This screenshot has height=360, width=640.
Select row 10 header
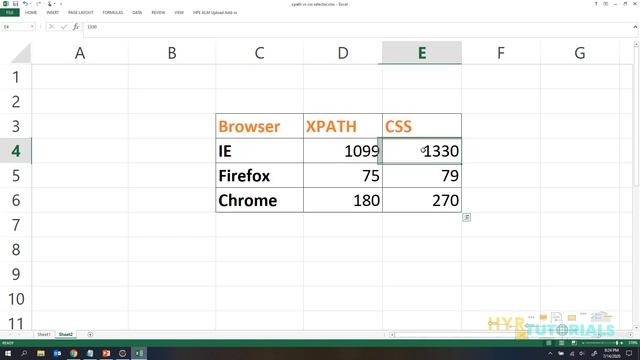click(x=16, y=299)
